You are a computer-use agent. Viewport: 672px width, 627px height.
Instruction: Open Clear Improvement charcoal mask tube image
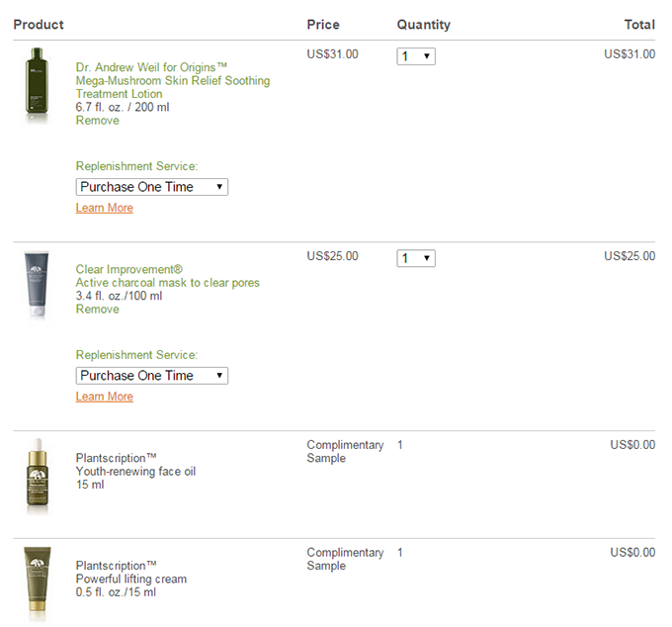[x=37, y=285]
